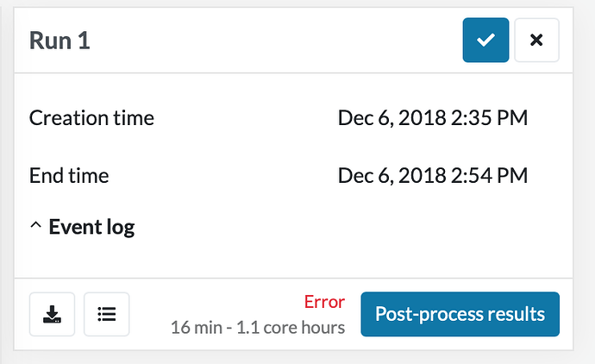Image resolution: width=595 pixels, height=364 pixels.
Task: Open Post-process results
Action: [460, 313]
